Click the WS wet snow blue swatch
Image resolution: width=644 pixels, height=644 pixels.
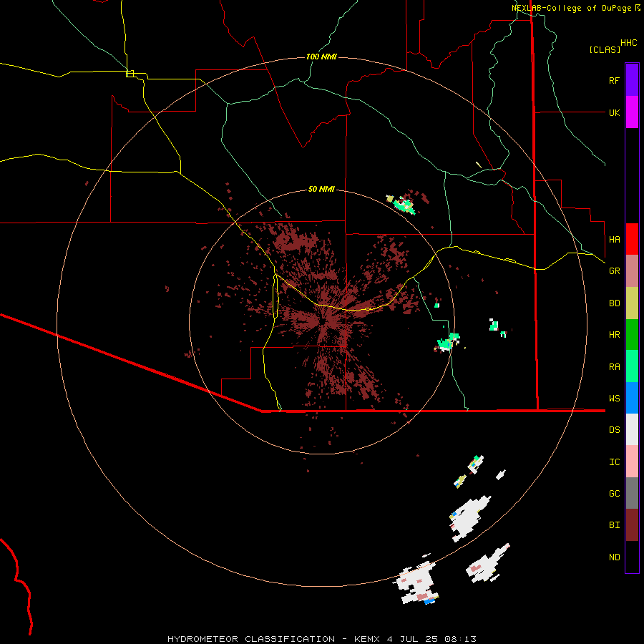click(x=632, y=398)
